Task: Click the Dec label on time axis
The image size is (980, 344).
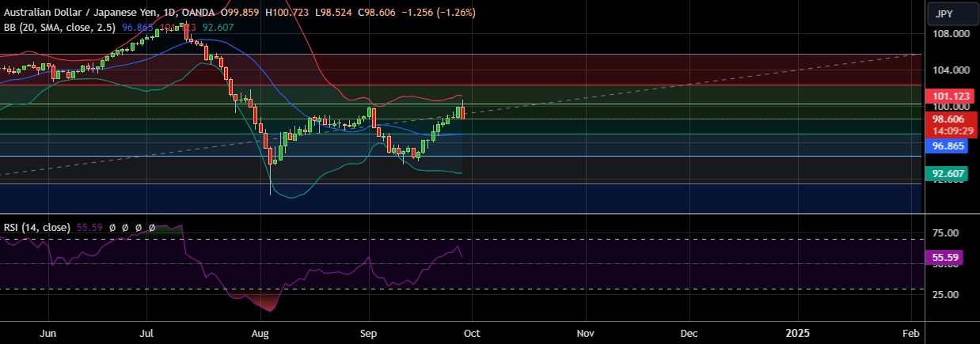Action: [688, 335]
